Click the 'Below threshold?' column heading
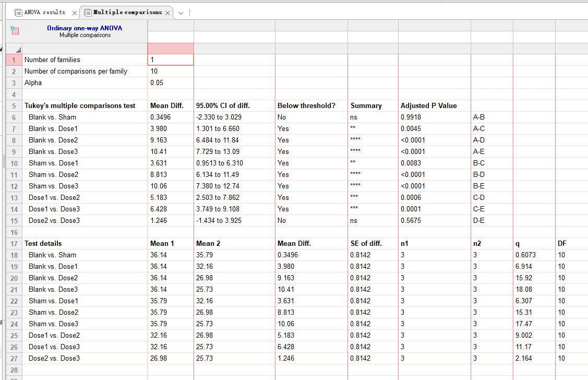 (x=306, y=106)
